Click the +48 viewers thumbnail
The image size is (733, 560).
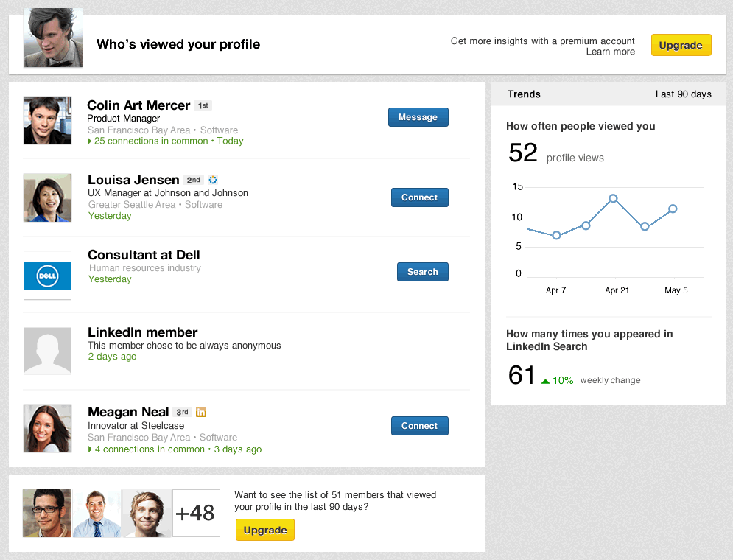point(196,513)
